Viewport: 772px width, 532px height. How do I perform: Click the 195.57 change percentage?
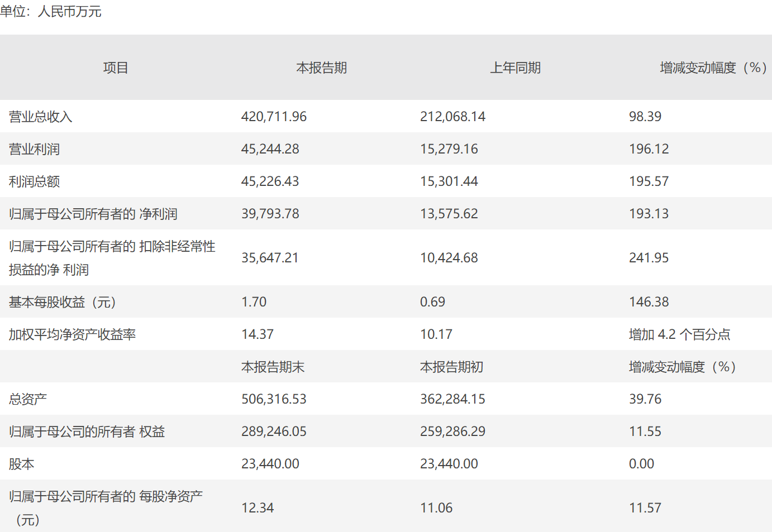tap(649, 181)
